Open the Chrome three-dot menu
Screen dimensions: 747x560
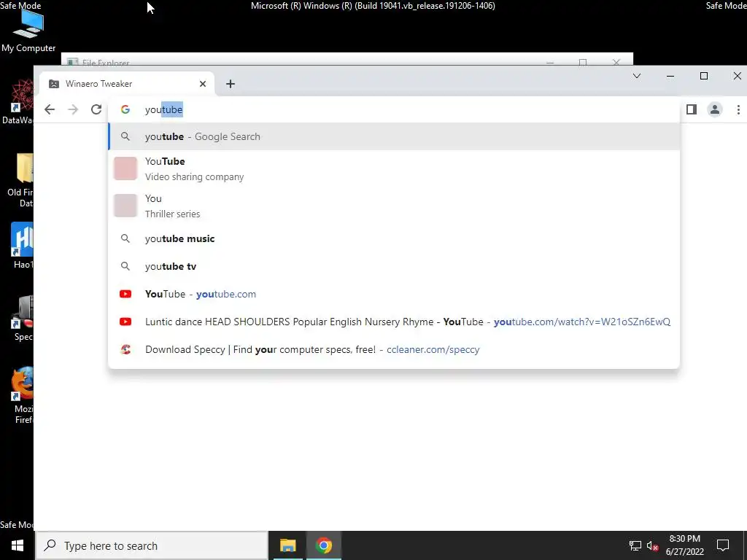click(738, 109)
